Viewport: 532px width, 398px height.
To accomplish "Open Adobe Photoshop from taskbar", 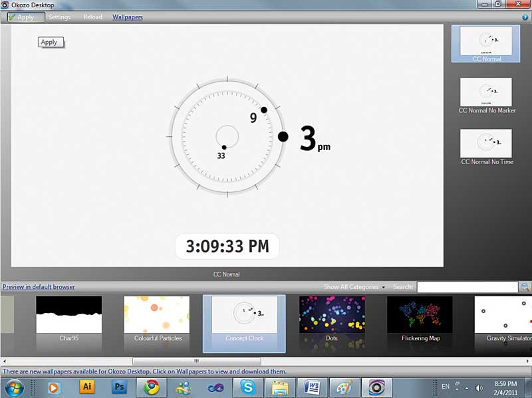I will (119, 387).
